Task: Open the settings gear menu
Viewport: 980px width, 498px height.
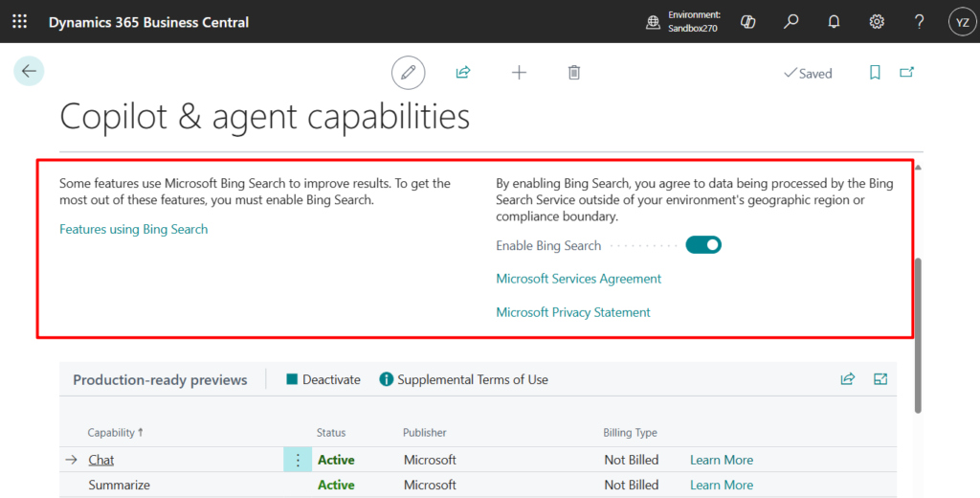Action: pyautogui.click(x=877, y=21)
